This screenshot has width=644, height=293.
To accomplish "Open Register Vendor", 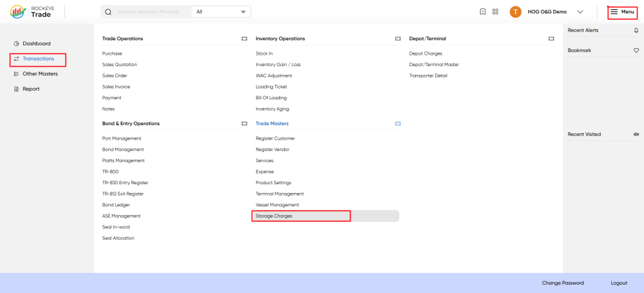I will pyautogui.click(x=273, y=150).
